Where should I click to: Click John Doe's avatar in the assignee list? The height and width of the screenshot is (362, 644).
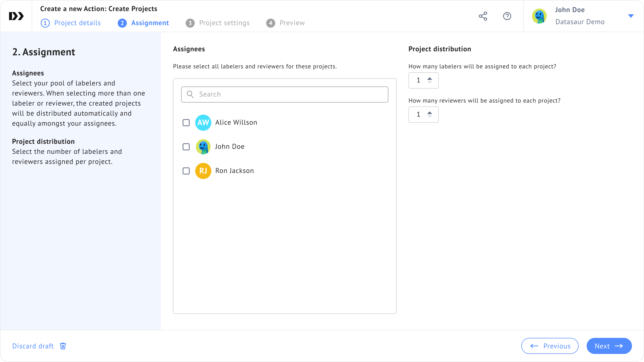coord(203,147)
